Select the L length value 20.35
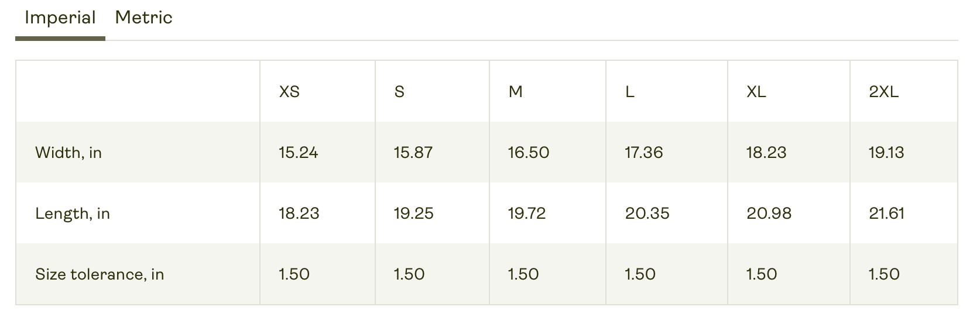The width and height of the screenshot is (980, 317). point(647,213)
